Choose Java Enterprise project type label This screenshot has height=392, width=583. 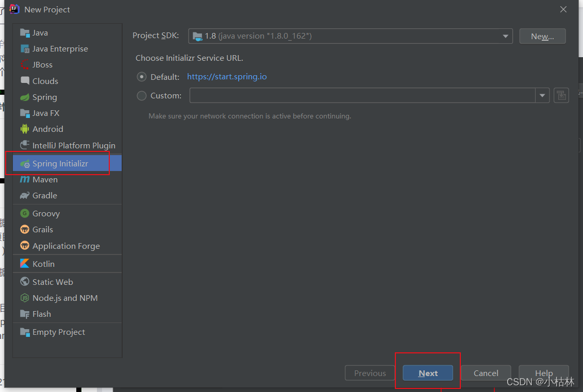(60, 48)
